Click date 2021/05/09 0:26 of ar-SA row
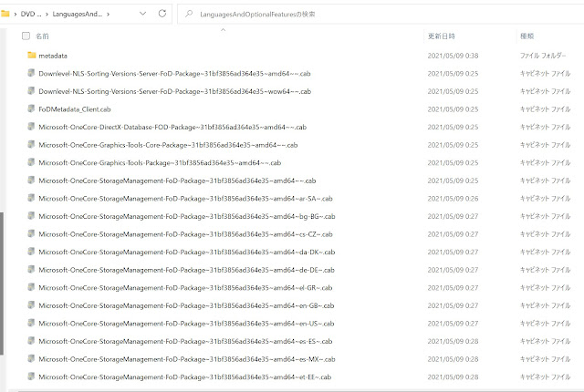584x392 pixels. click(x=453, y=199)
